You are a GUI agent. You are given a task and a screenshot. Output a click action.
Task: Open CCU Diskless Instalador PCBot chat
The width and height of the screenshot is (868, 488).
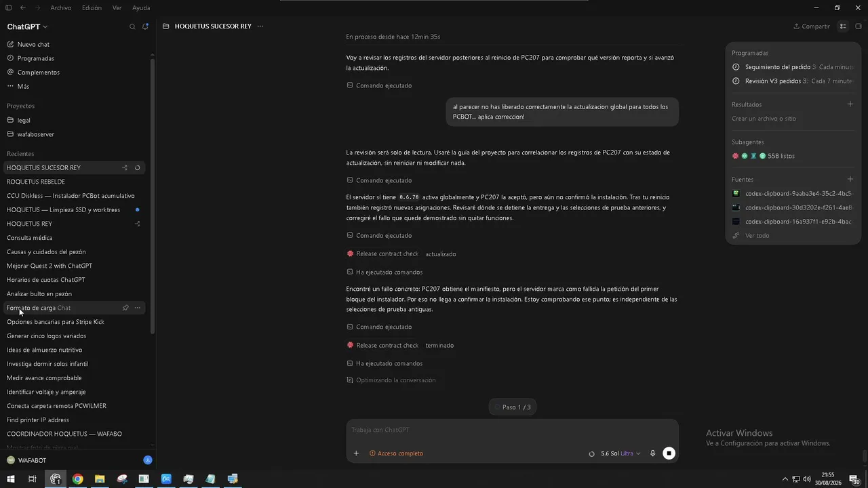click(x=75, y=196)
